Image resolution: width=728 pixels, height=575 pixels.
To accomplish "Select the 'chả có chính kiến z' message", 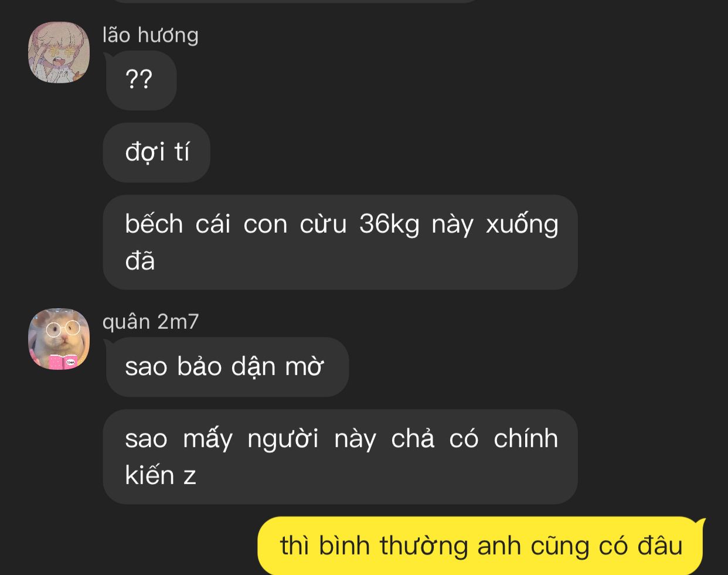I will [341, 457].
